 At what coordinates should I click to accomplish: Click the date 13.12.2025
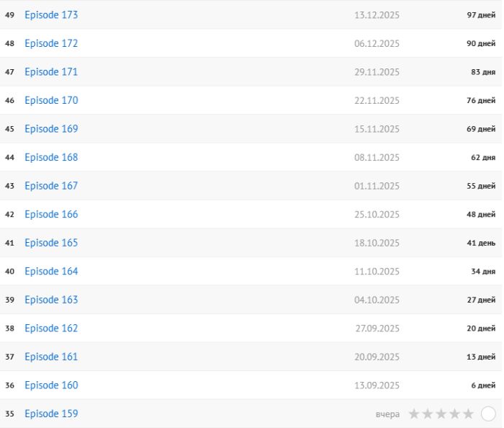click(x=377, y=15)
